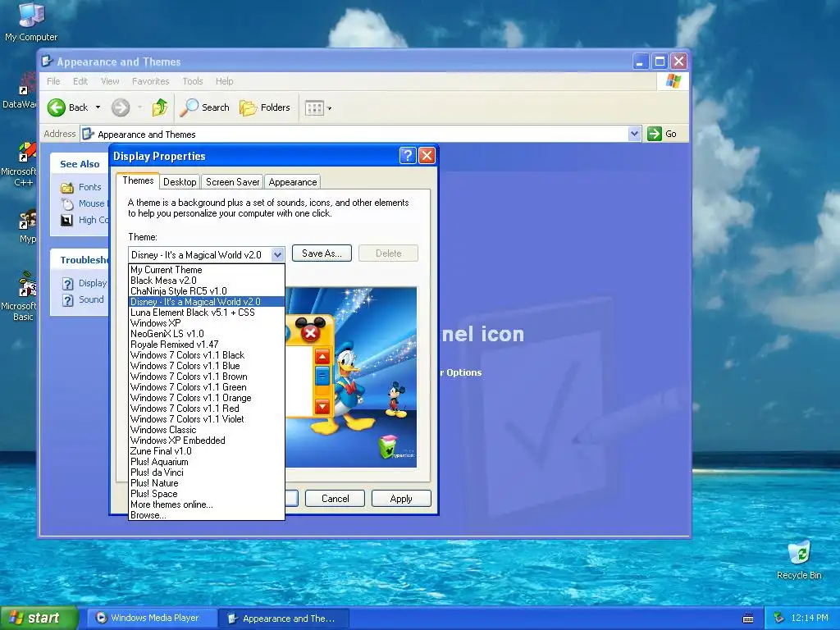The image size is (840, 630).
Task: Open the Recycle Bin desktop icon
Action: (x=799, y=559)
